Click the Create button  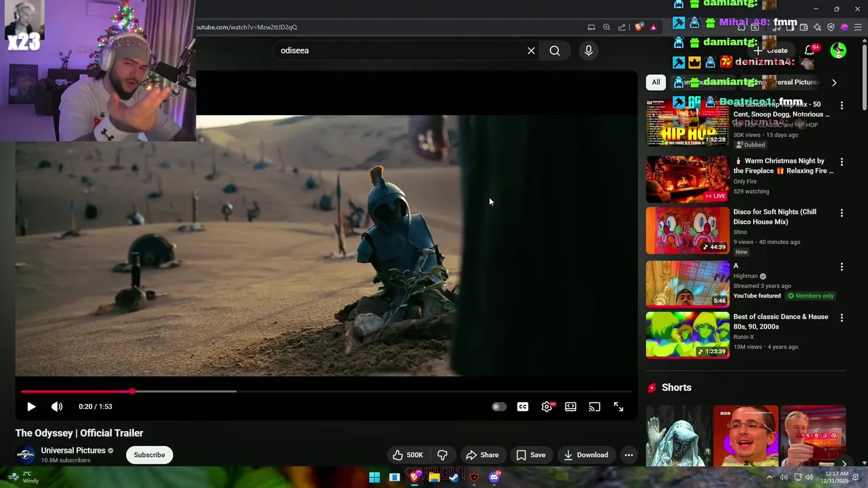(x=770, y=51)
